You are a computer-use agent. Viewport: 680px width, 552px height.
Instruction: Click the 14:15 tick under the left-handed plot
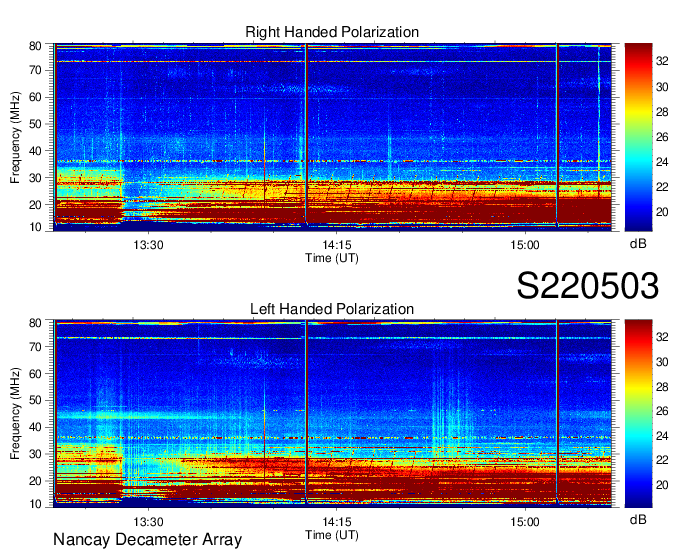pos(337,522)
